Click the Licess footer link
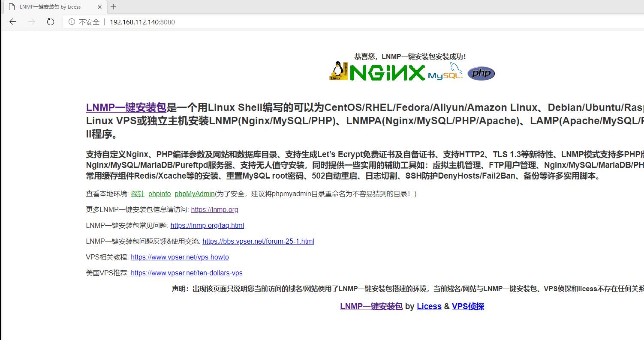This screenshot has width=644, height=340. click(429, 306)
